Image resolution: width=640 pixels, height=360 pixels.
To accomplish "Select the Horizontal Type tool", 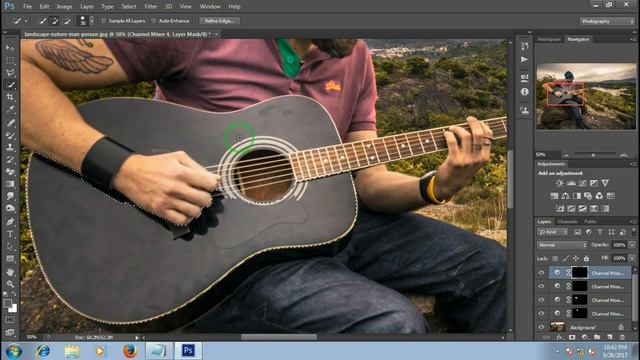I will click(10, 234).
